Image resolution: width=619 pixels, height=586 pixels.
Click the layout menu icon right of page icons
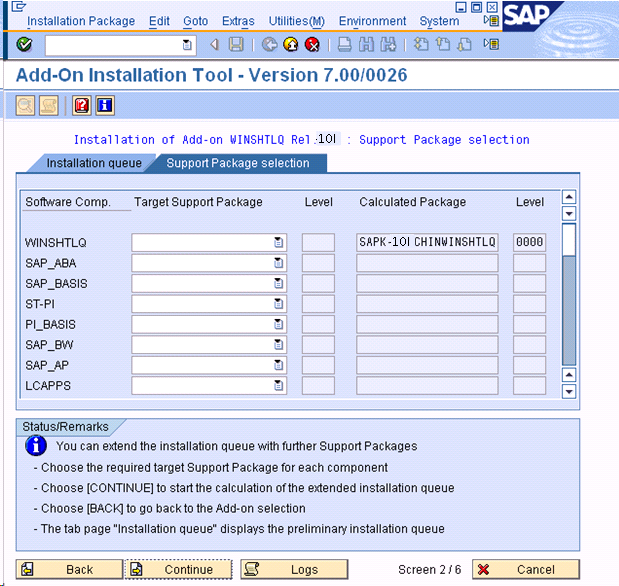[x=491, y=44]
